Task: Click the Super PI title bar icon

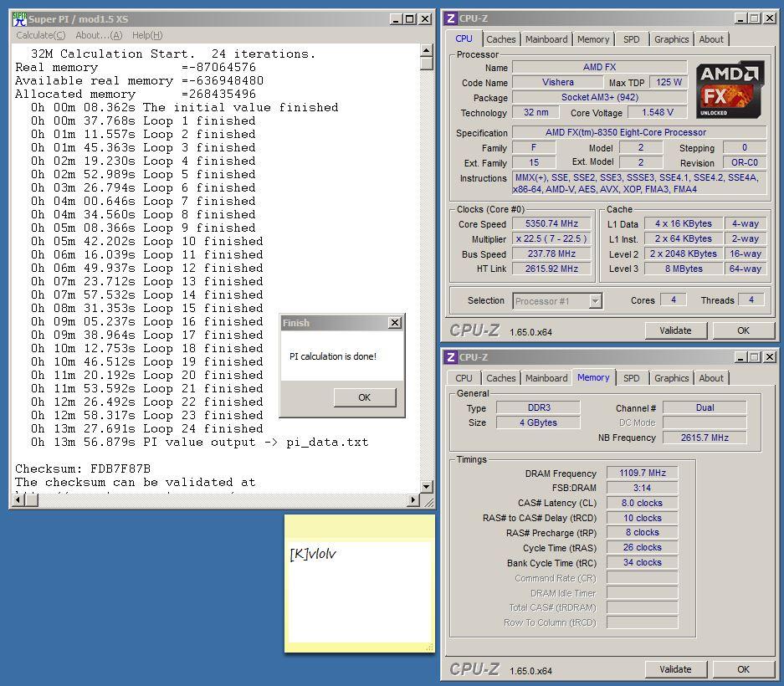Action: point(19,19)
